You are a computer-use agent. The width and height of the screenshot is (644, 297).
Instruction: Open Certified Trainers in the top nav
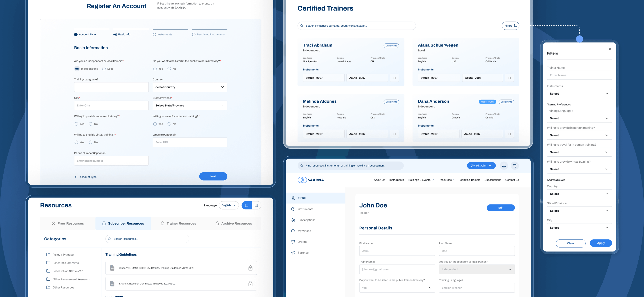click(470, 180)
